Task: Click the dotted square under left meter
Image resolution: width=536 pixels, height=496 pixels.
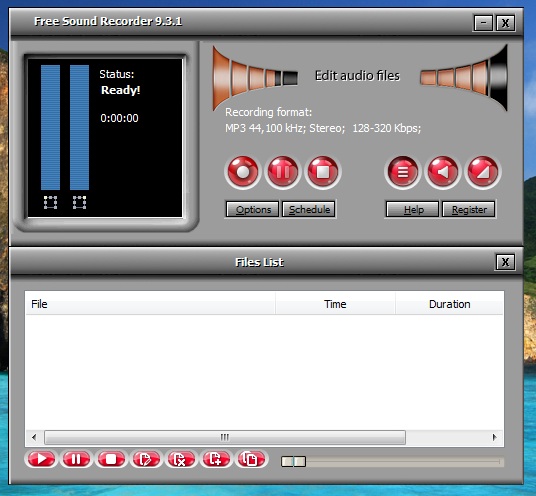Action: click(x=51, y=202)
